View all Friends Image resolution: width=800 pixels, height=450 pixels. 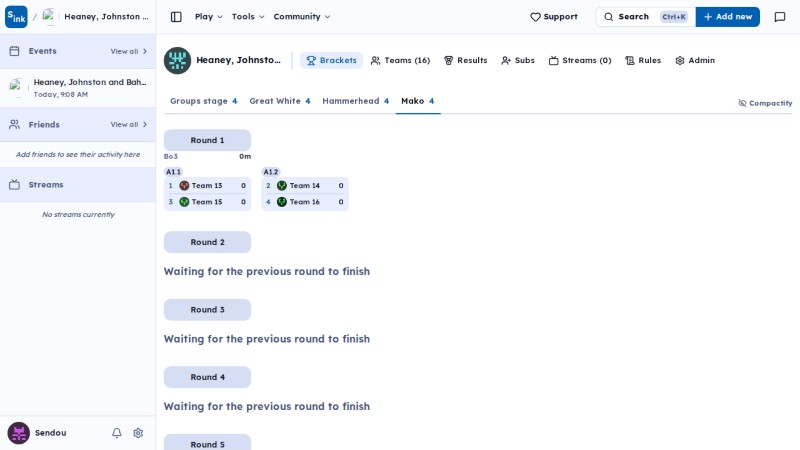click(x=129, y=124)
